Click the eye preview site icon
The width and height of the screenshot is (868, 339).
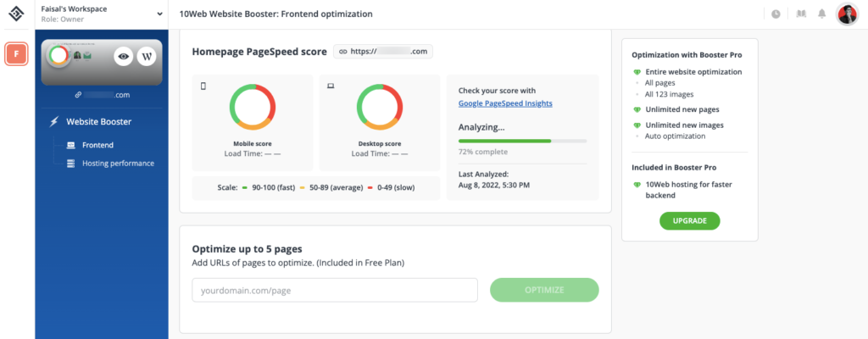124,57
